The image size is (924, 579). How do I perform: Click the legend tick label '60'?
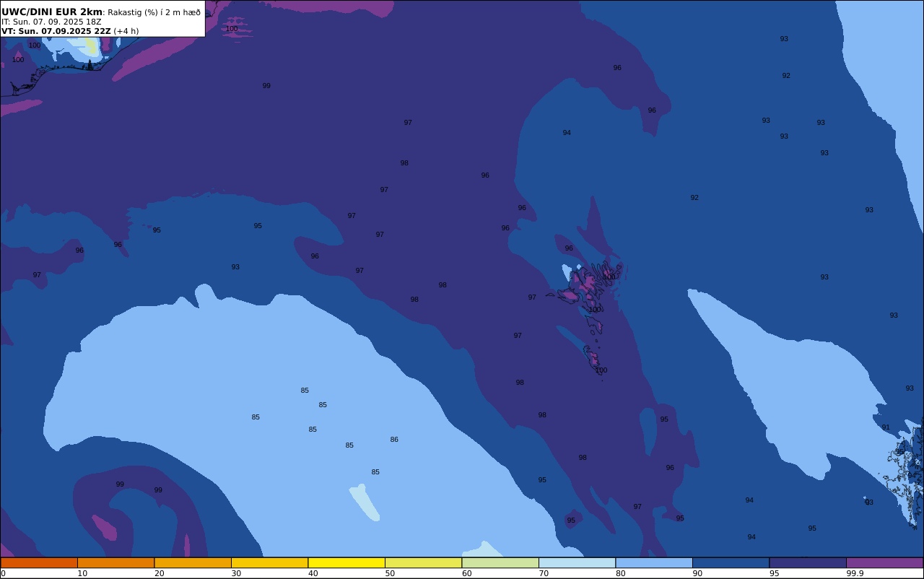(466, 573)
